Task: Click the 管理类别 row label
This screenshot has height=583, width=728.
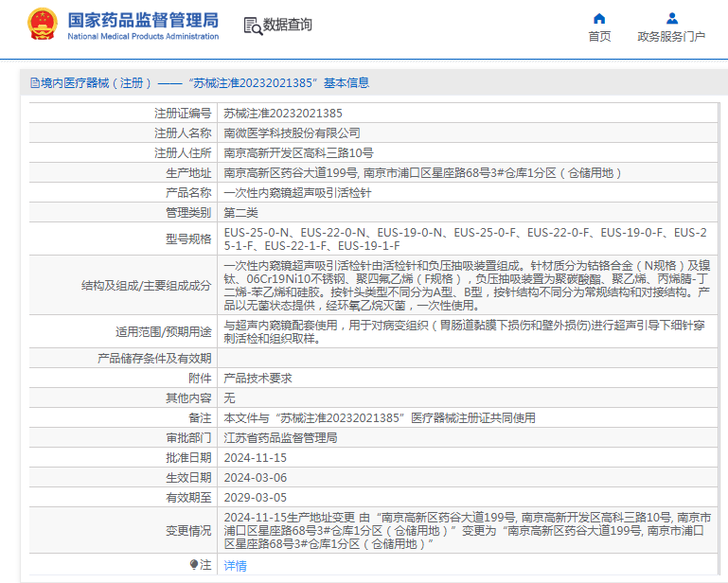Action: click(x=188, y=213)
